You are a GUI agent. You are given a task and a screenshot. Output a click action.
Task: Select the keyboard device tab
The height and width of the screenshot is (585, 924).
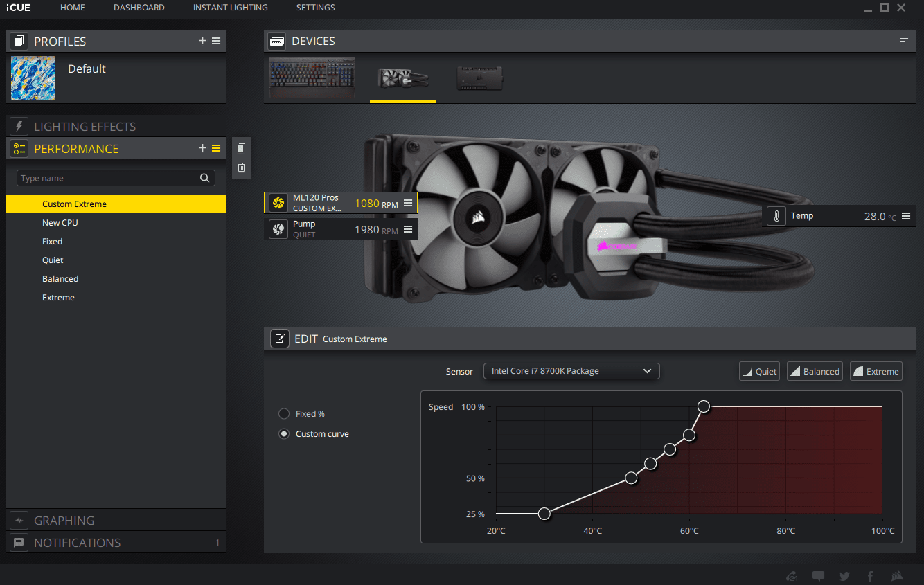(x=311, y=78)
